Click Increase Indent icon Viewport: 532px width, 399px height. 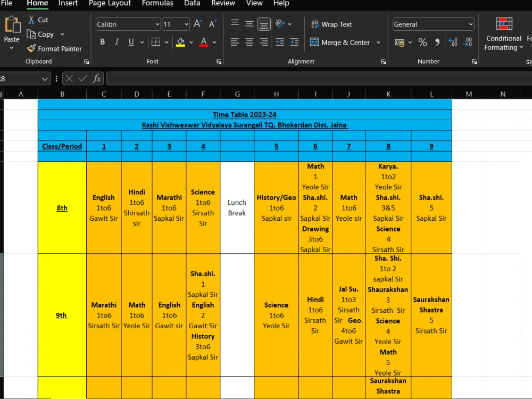point(294,42)
